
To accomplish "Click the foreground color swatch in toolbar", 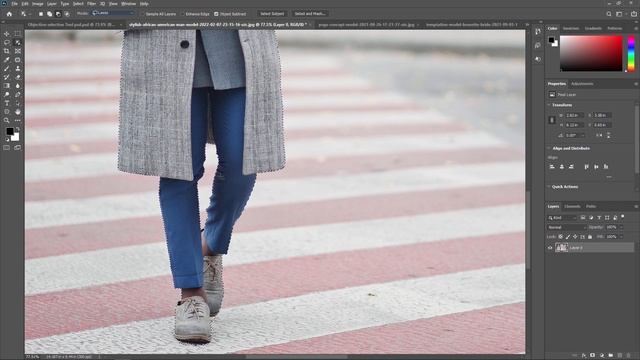I will pos(9,131).
